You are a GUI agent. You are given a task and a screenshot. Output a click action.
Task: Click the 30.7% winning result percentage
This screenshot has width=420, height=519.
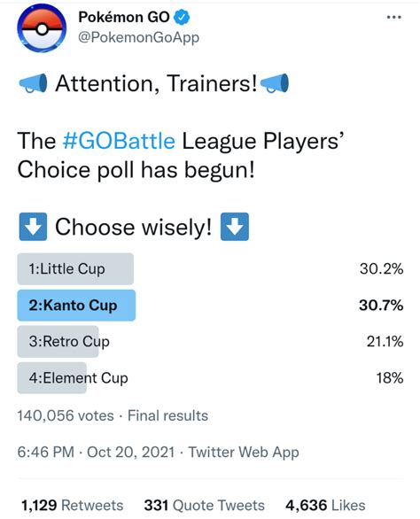point(381,306)
